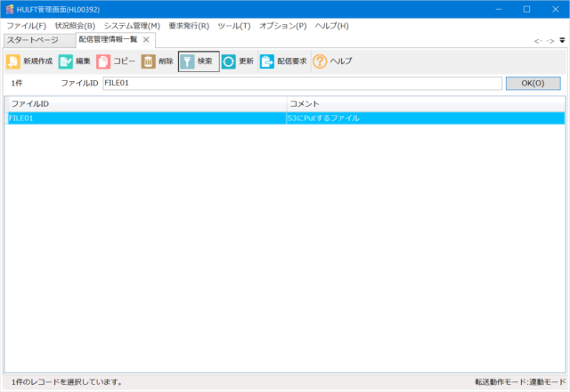
Task: Maximize the HULFT管理画面 window
Action: point(526,10)
